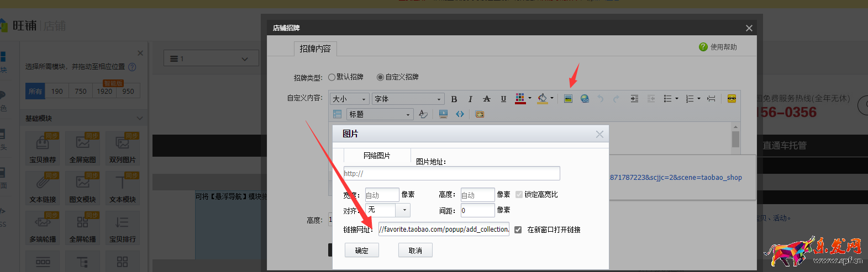
Task: Open the text color swatch picker
Action: click(x=520, y=99)
